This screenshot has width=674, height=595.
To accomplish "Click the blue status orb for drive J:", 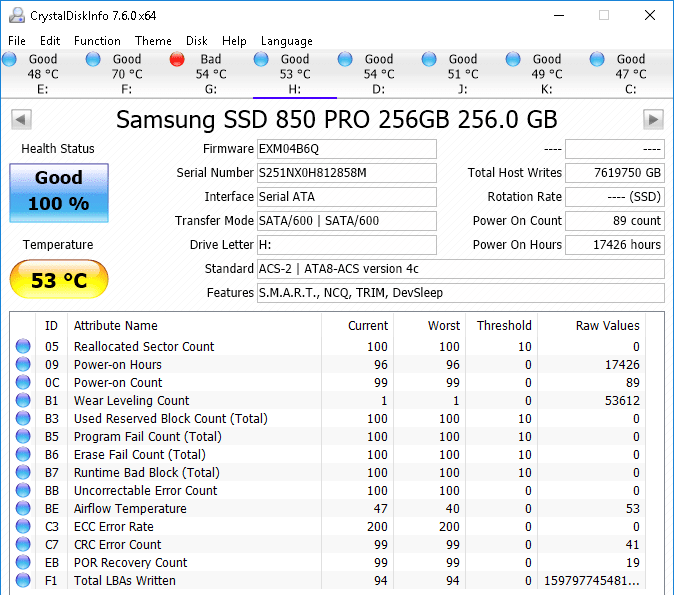I will pos(429,59).
